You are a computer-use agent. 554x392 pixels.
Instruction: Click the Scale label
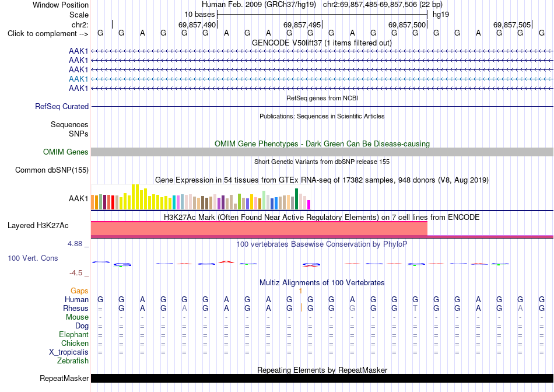tap(79, 15)
